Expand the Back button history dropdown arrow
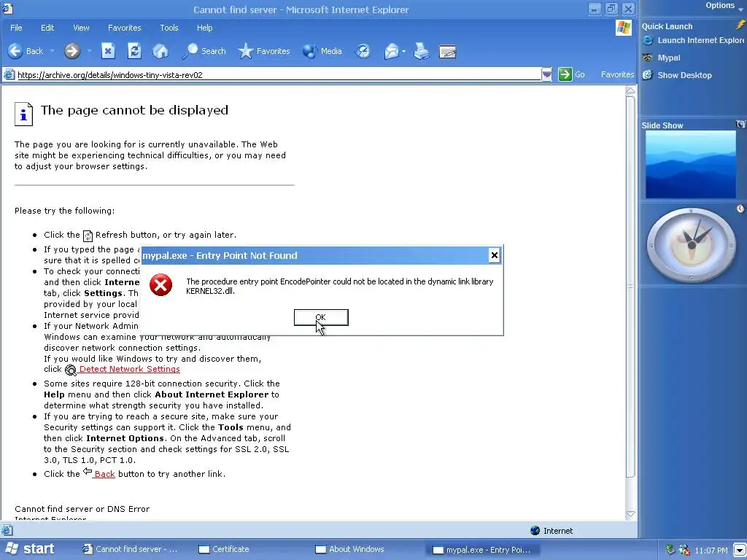 coord(52,51)
